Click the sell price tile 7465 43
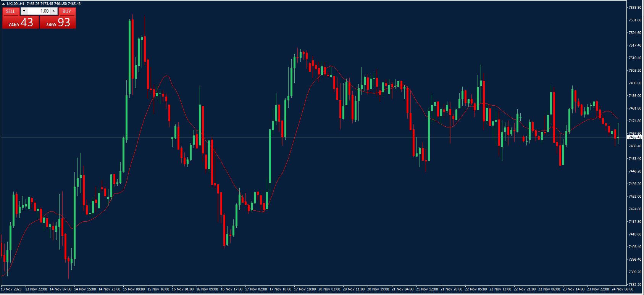The width and height of the screenshot is (644, 295). pos(20,23)
